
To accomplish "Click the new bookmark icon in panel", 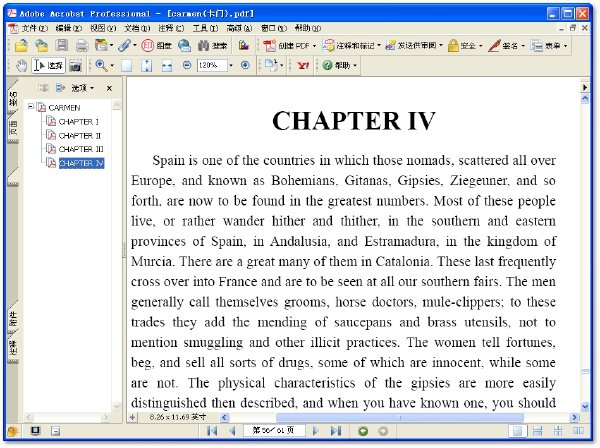I will 60,88.
